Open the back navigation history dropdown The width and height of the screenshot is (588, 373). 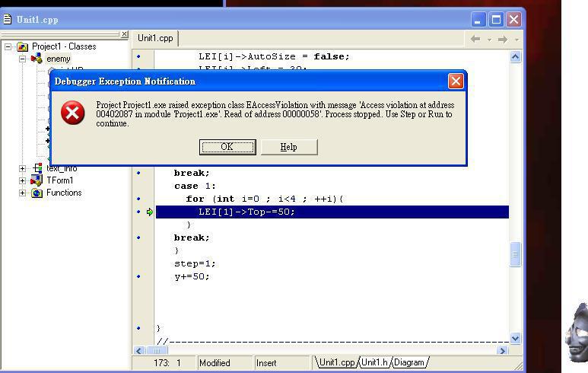(489, 40)
